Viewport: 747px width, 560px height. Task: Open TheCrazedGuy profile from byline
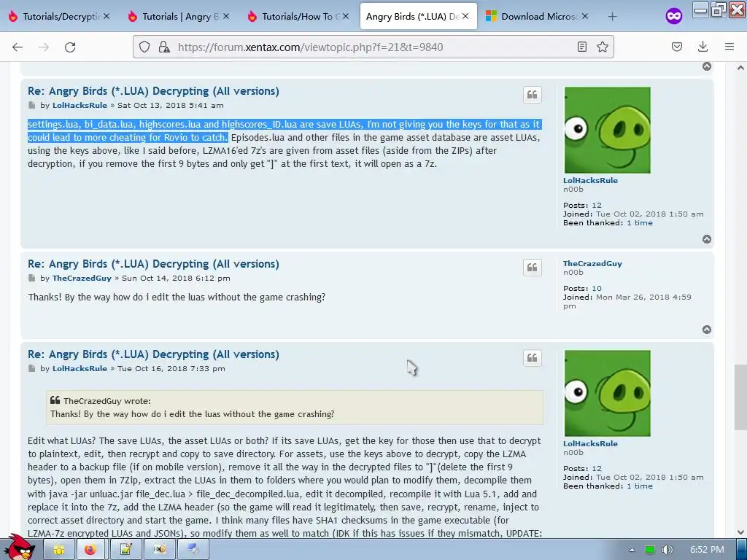click(x=82, y=278)
